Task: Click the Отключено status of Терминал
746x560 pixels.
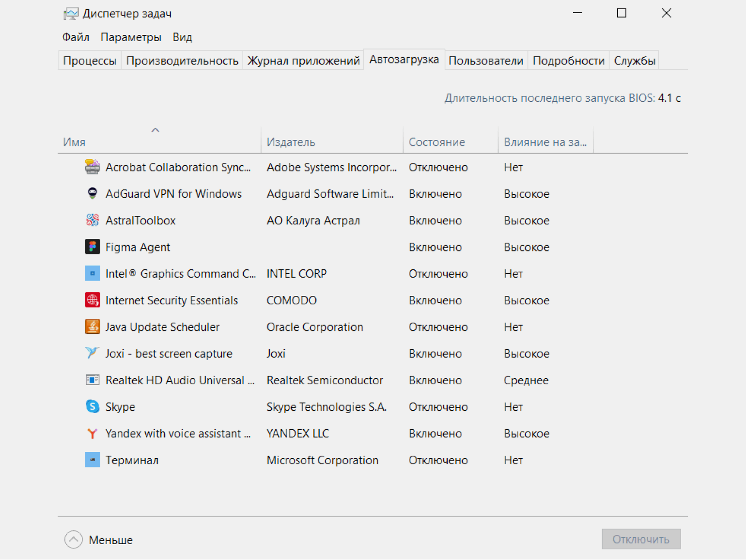Action: [438, 460]
